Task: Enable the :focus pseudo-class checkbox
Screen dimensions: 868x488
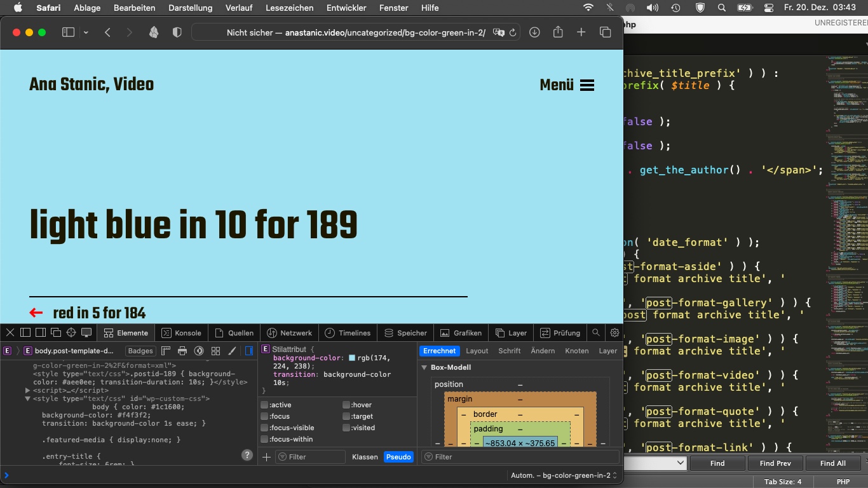Action: pyautogui.click(x=264, y=416)
